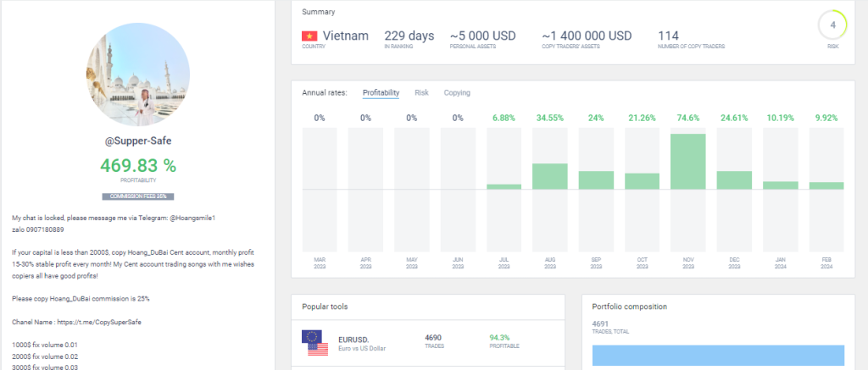Switch to the Risk annual rates tab
This screenshot has width=868, height=370.
pyautogui.click(x=422, y=93)
